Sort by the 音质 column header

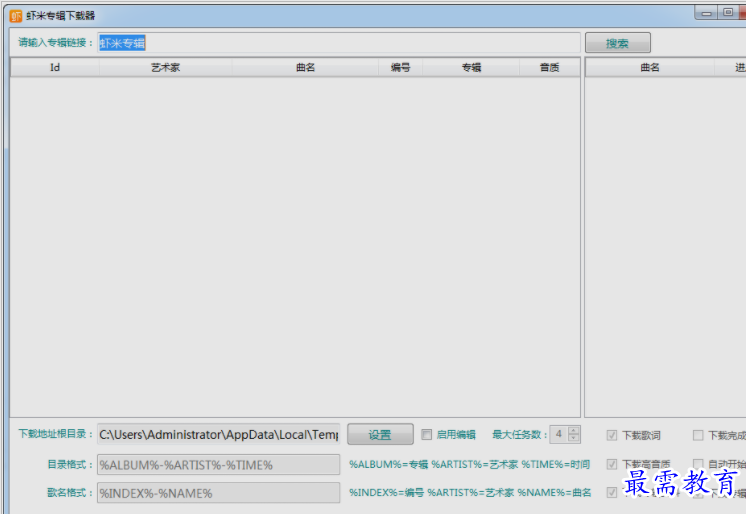(x=550, y=68)
